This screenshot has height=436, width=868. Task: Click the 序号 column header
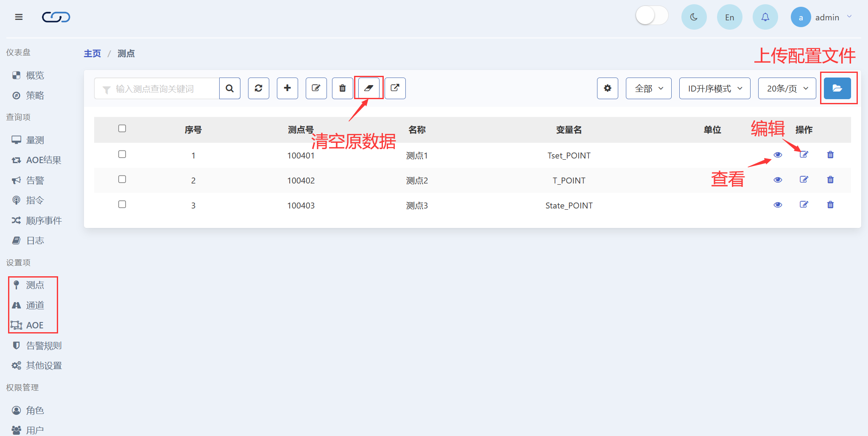193,130
